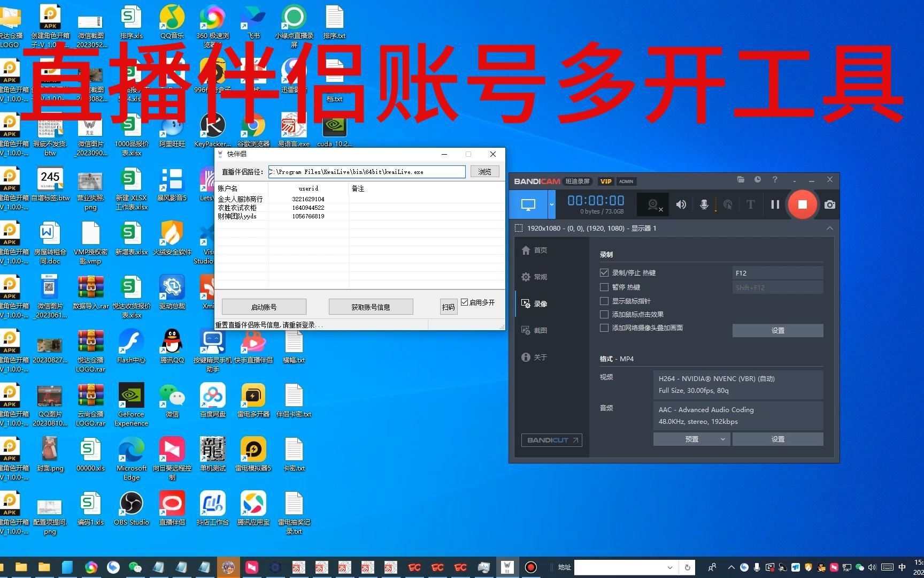Click mouse effects icon in Bandicam toolbar
The height and width of the screenshot is (578, 924).
728,204
